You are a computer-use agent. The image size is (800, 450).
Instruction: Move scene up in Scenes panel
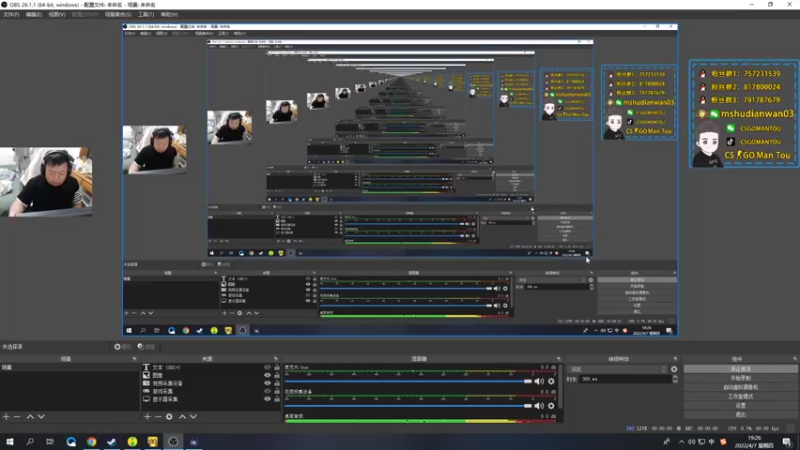(x=30, y=417)
